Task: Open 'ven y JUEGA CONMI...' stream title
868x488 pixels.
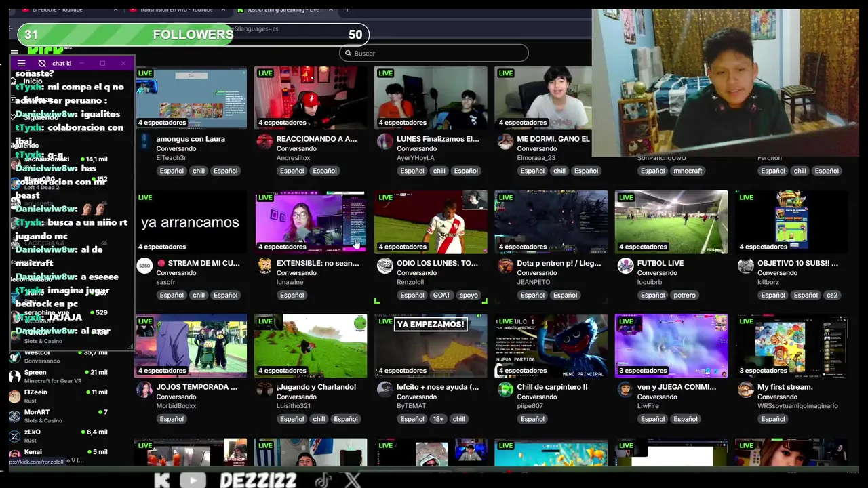Action: [677, 387]
